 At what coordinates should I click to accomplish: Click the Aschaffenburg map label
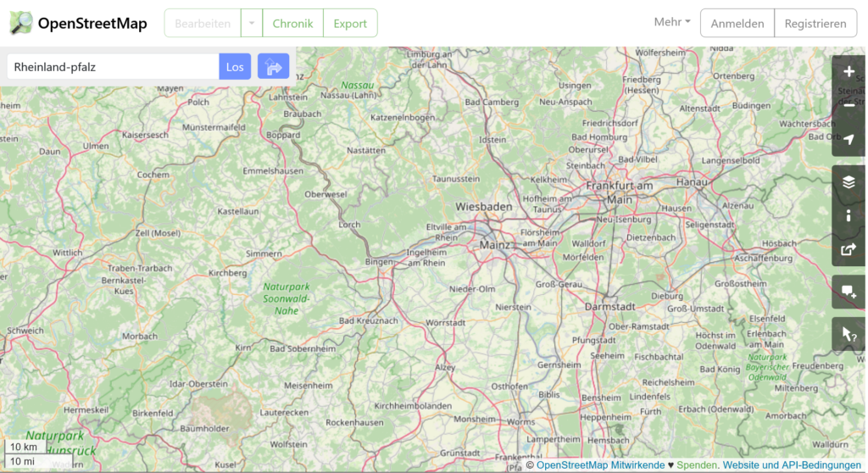click(x=764, y=258)
